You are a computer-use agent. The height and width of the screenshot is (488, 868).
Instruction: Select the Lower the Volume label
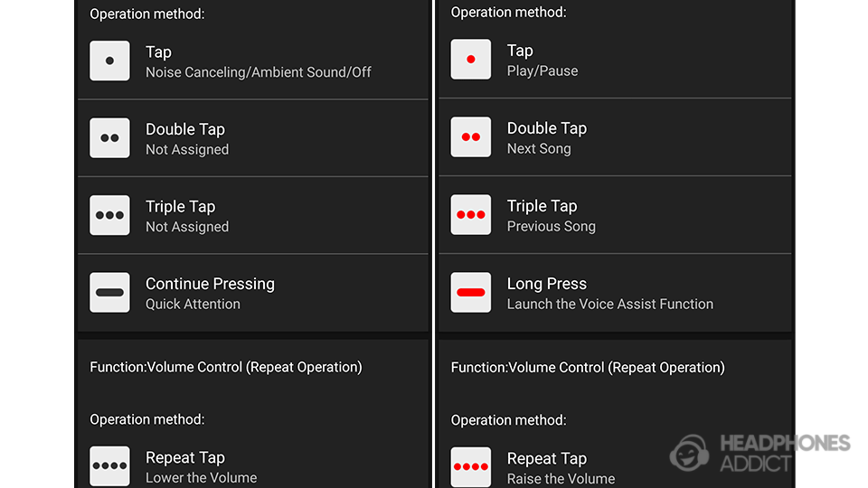(202, 478)
